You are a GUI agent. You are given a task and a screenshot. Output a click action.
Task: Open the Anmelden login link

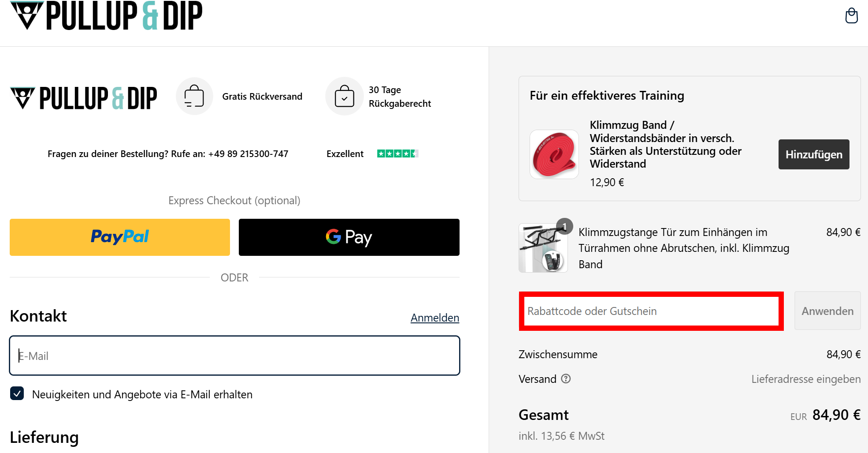tap(435, 318)
